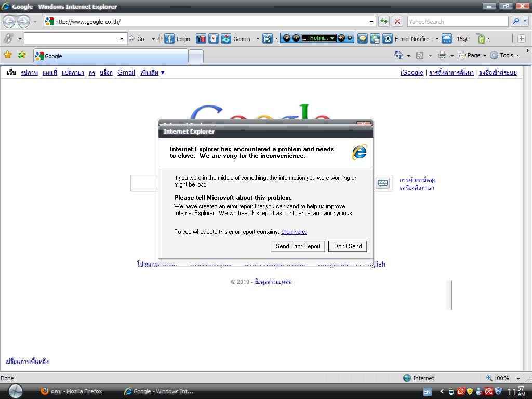Click the E-mail Notifier icon

tap(388, 38)
